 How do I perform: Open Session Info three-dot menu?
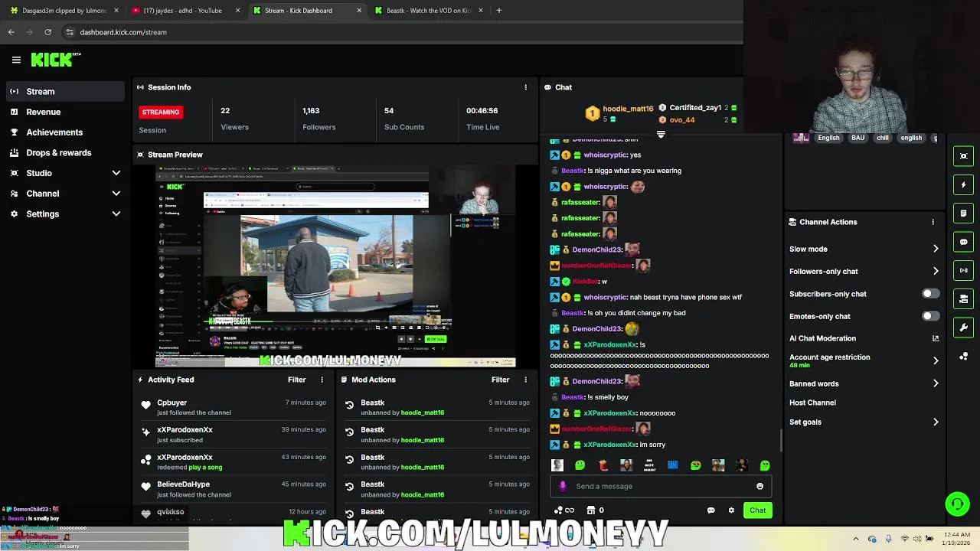[525, 87]
